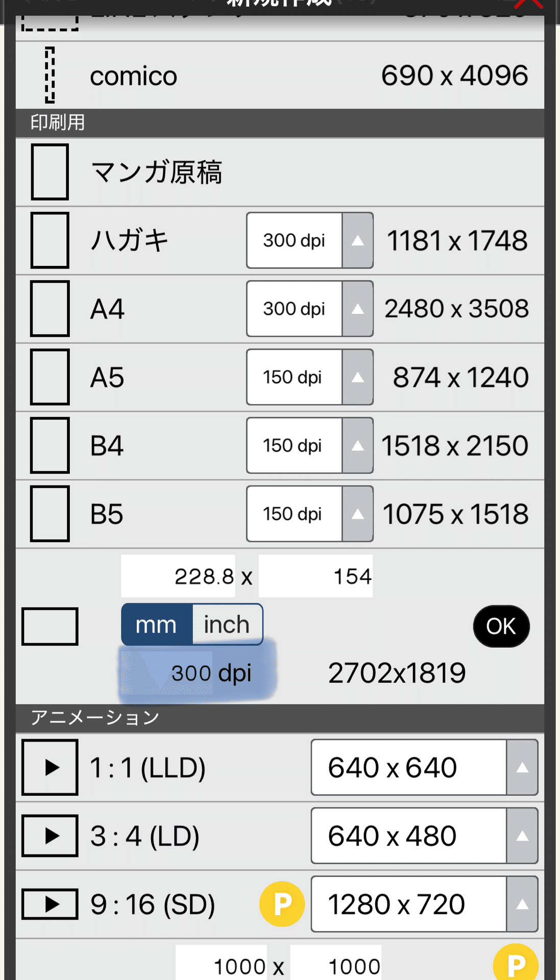Select the ハガキ postcard canvas icon
This screenshot has width=560, height=980.
pos(50,240)
